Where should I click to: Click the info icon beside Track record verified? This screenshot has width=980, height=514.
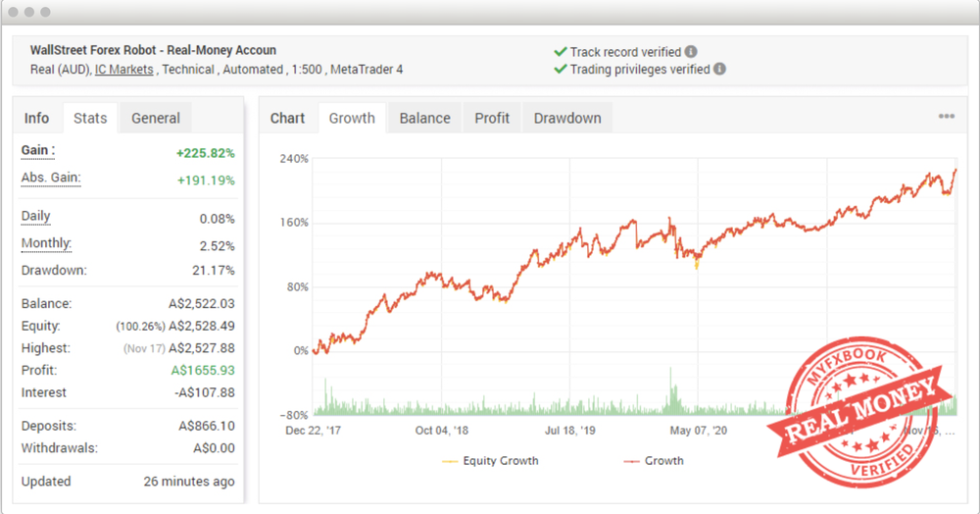[x=691, y=52]
